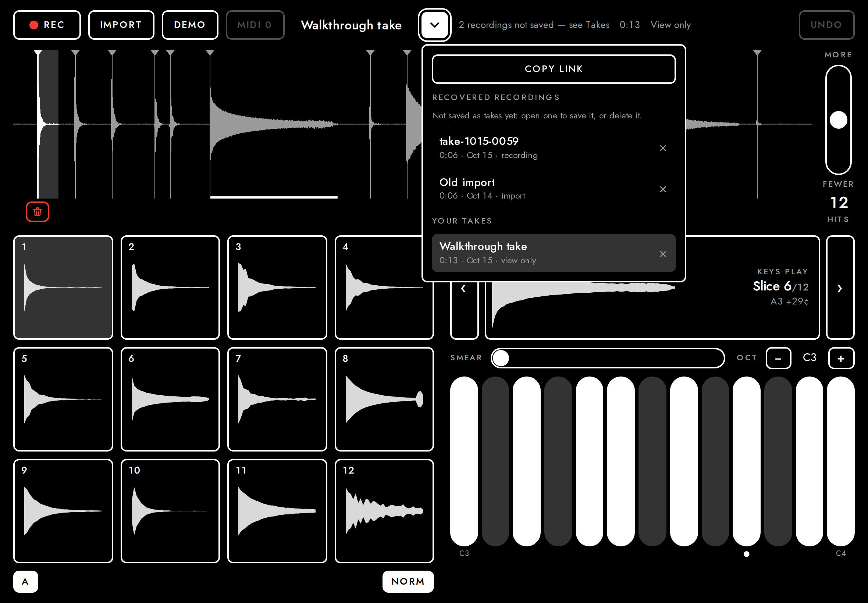Viewport: 868px width, 603px height.
Task: Play the C4 white key
Action: pyautogui.click(x=840, y=461)
